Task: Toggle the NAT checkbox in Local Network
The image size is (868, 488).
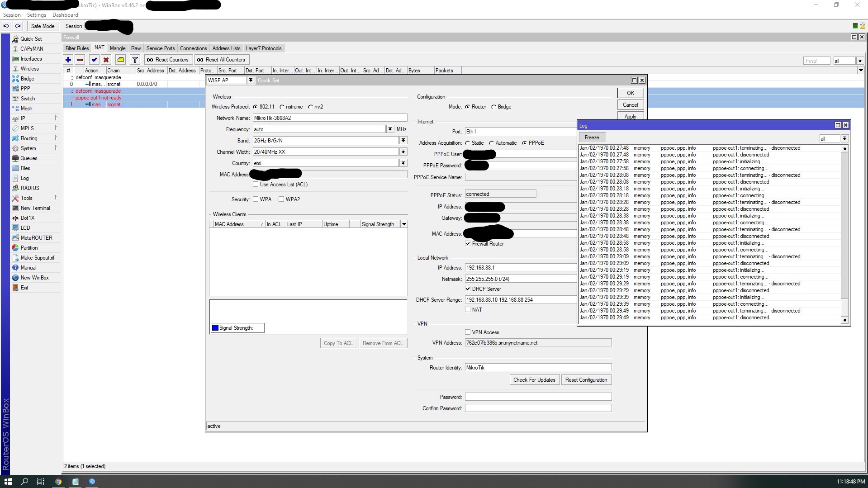Action: pyautogui.click(x=468, y=310)
